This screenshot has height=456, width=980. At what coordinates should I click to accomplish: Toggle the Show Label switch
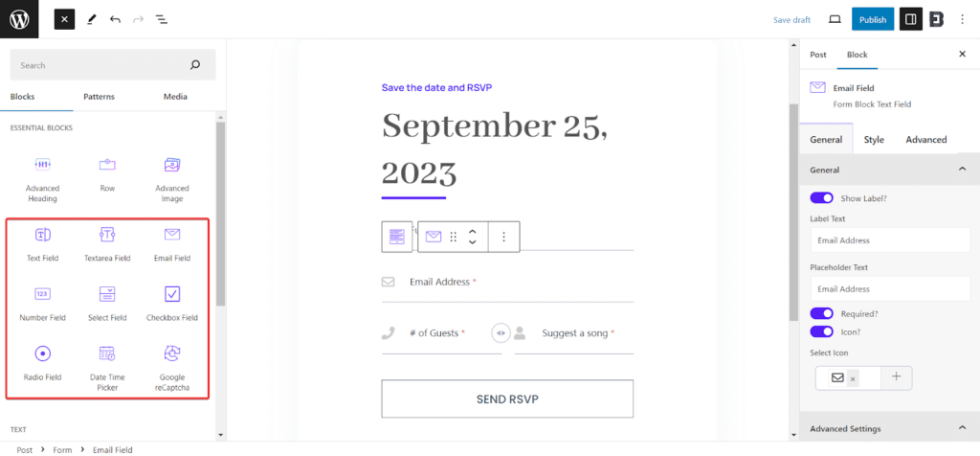[821, 198]
